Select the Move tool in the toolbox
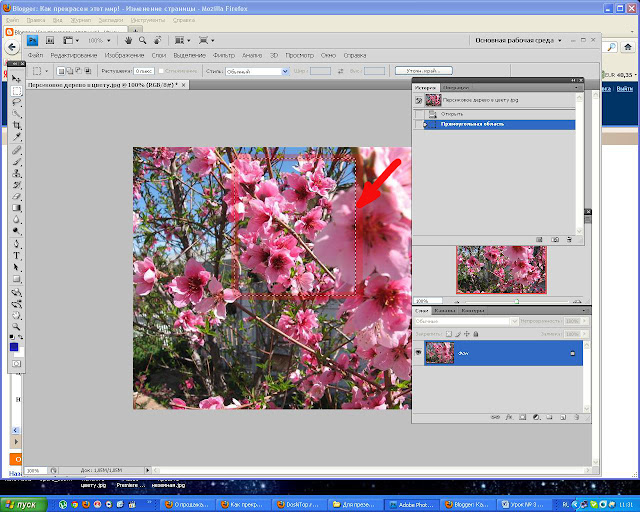Viewport: 640px width, 512px height. point(16,79)
